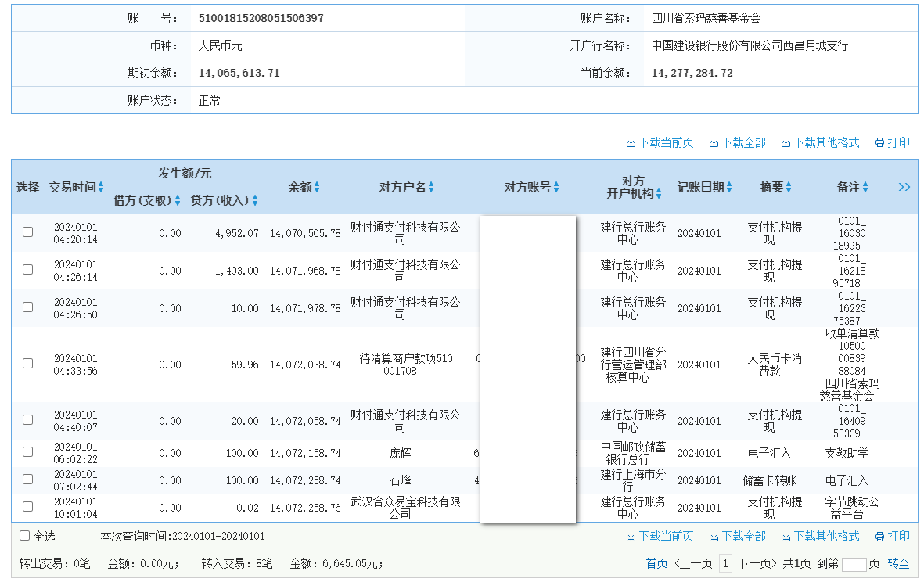Click top 打印 print link
924x582 pixels.
click(893, 142)
